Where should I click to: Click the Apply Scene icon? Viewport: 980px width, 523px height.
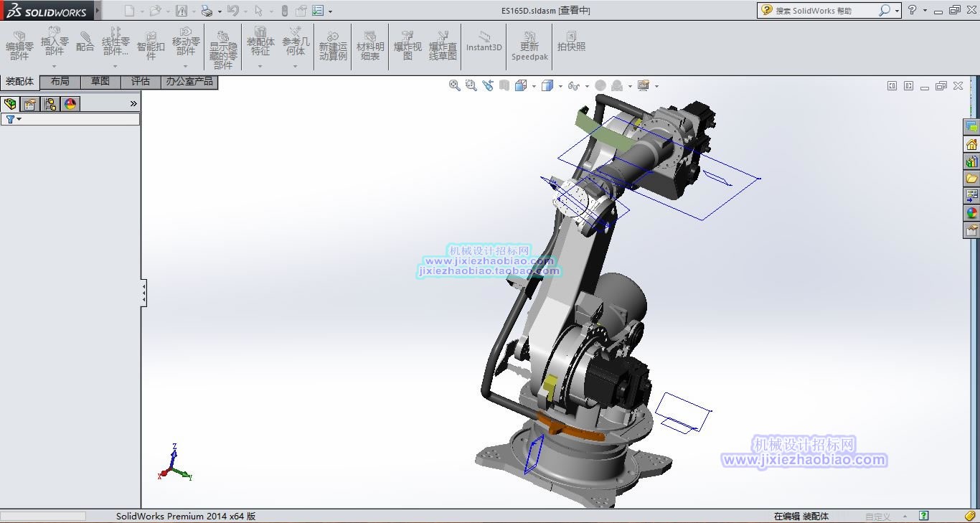[x=617, y=85]
